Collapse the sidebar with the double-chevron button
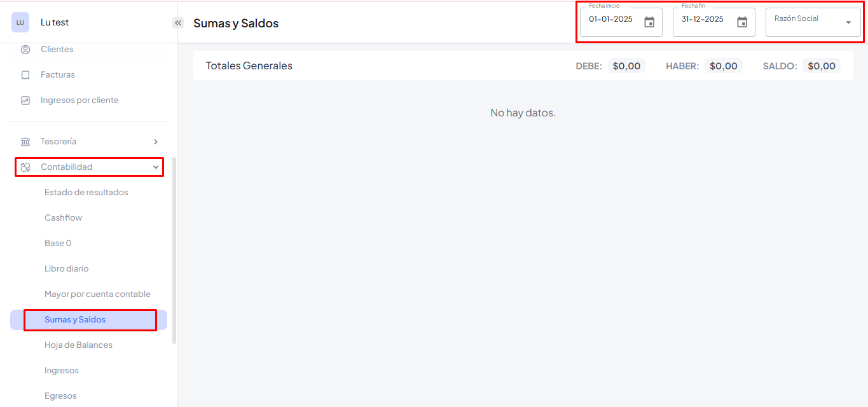The width and height of the screenshot is (868, 407). pyautogui.click(x=178, y=23)
